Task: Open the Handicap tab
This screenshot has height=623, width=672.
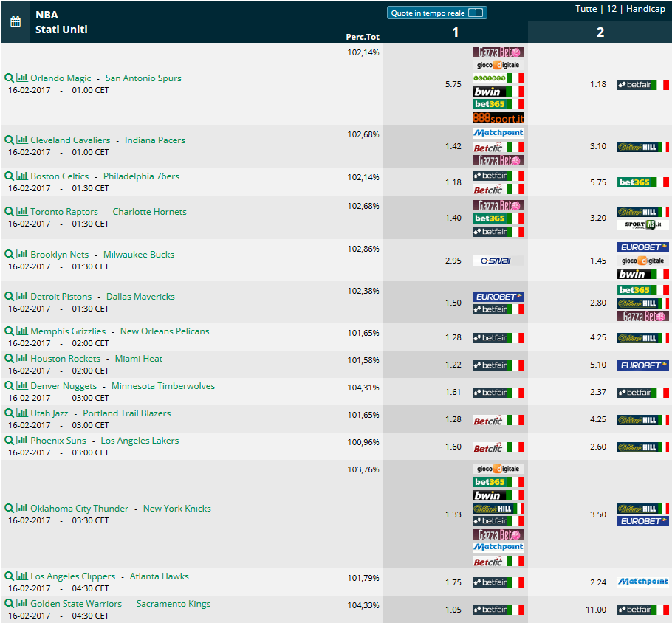Action: (x=645, y=9)
